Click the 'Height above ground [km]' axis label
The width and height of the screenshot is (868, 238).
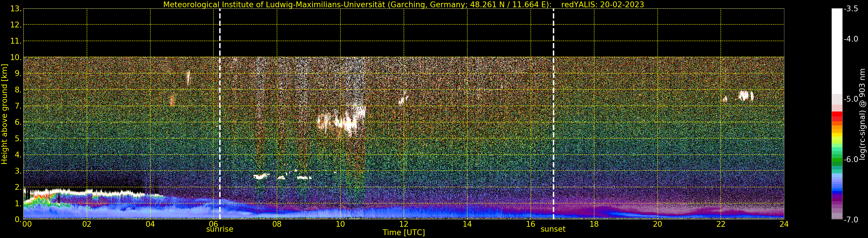(4, 114)
